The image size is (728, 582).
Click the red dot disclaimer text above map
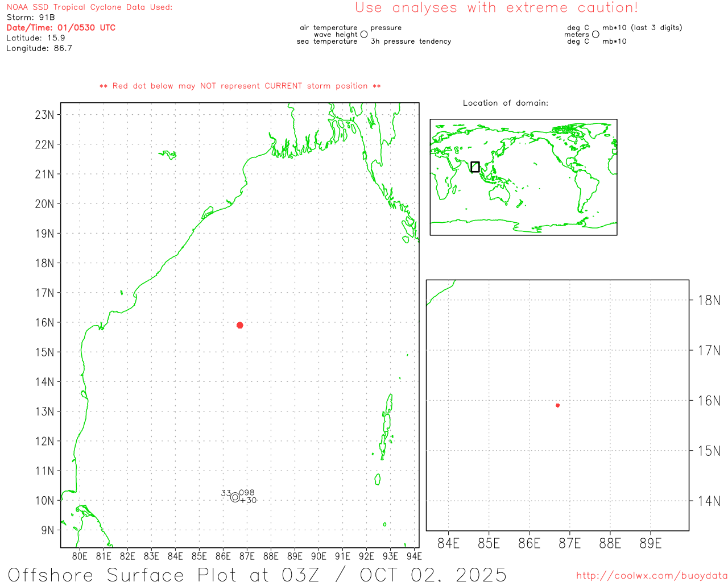[240, 86]
